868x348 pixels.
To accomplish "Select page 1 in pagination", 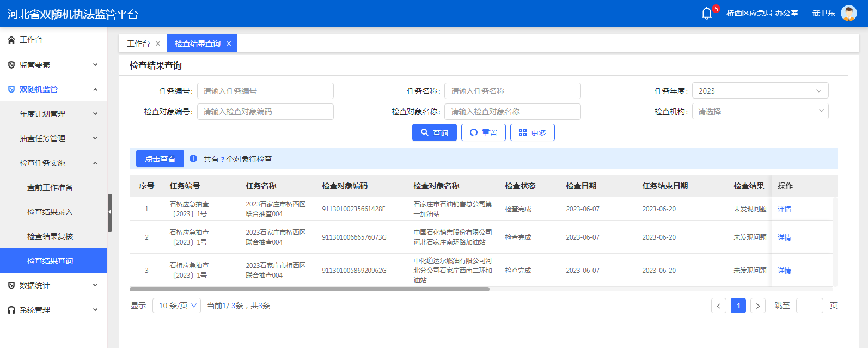I will click(738, 306).
